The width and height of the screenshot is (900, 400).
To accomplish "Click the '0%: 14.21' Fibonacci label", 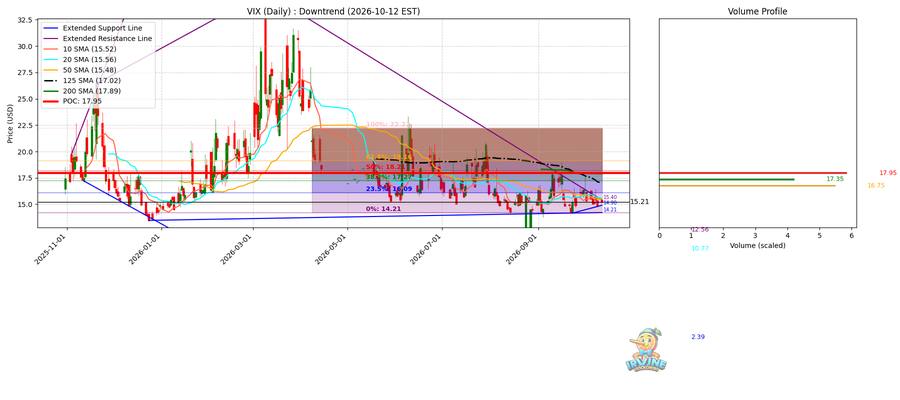I will [x=383, y=209].
